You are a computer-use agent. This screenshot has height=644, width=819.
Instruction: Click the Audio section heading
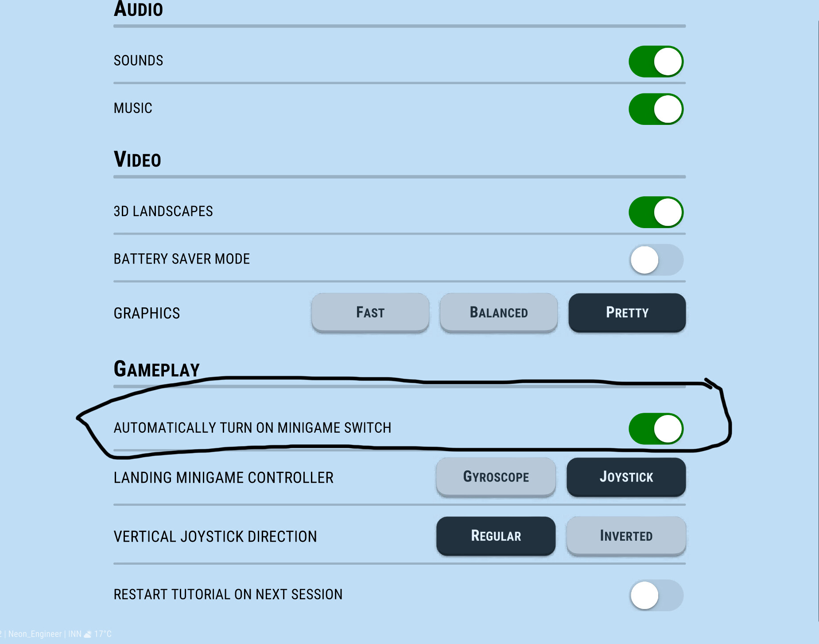click(x=138, y=9)
